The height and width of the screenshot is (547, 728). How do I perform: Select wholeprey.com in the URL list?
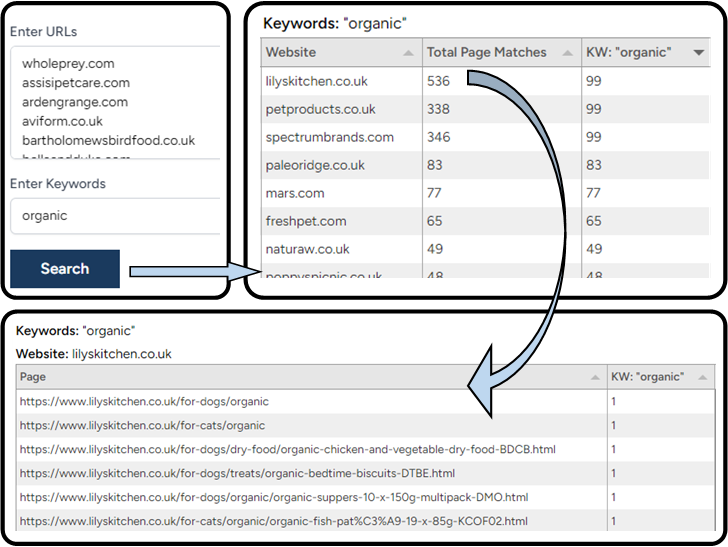click(68, 64)
